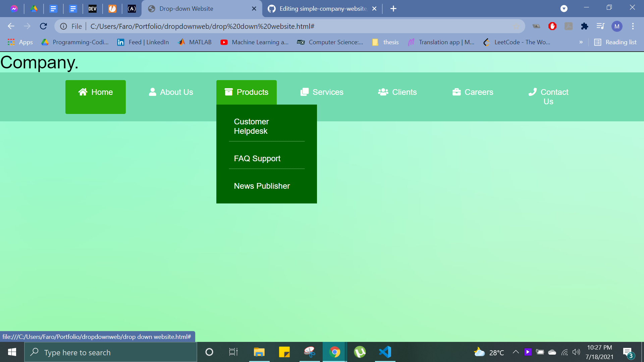Open the browser three-dot menu

point(633,26)
